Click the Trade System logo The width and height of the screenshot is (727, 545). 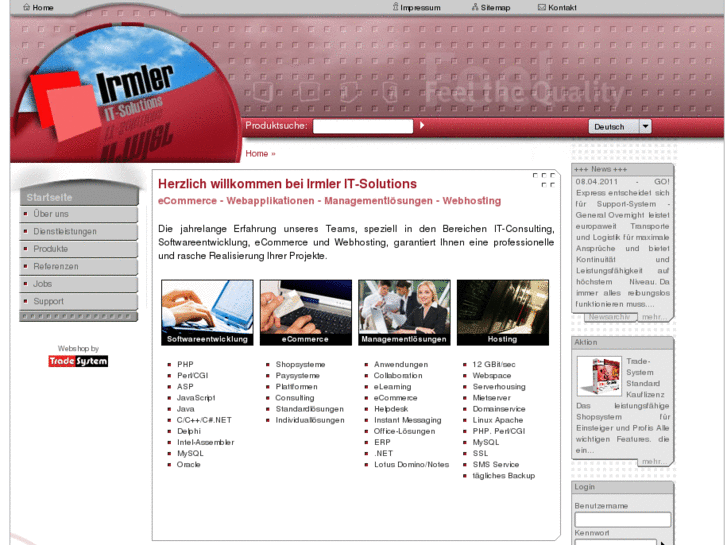(78, 361)
